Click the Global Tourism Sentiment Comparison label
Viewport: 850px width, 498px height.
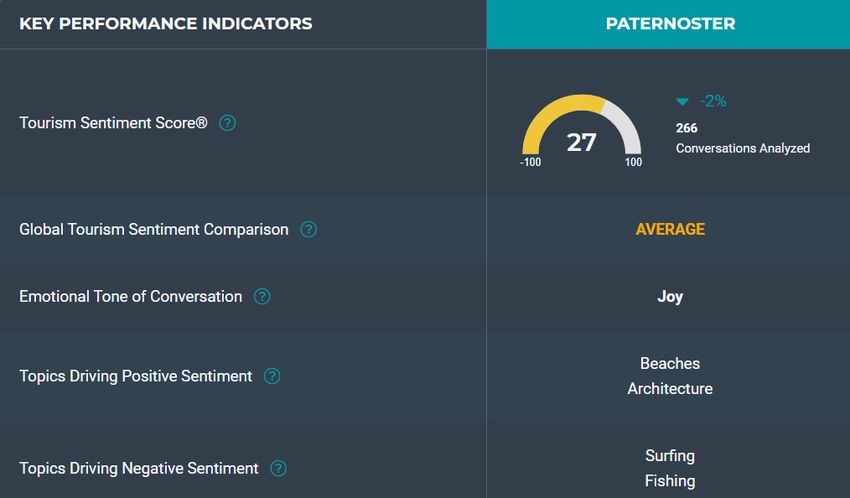point(154,230)
